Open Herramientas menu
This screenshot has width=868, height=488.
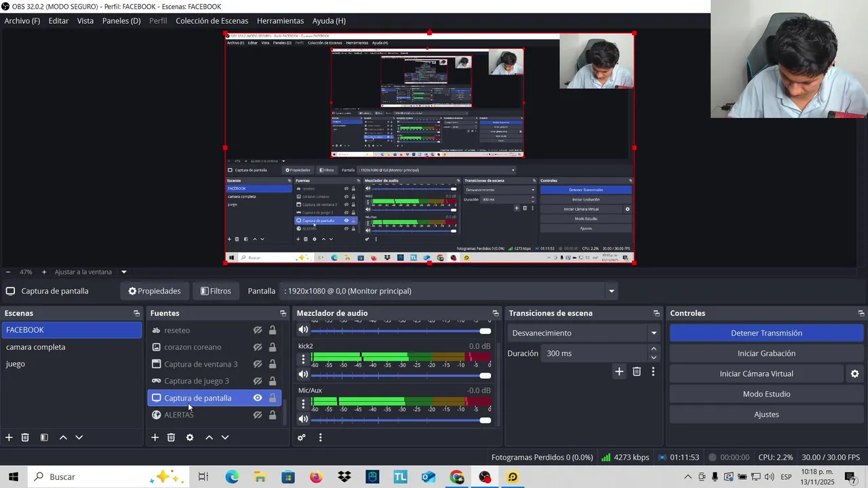[280, 21]
